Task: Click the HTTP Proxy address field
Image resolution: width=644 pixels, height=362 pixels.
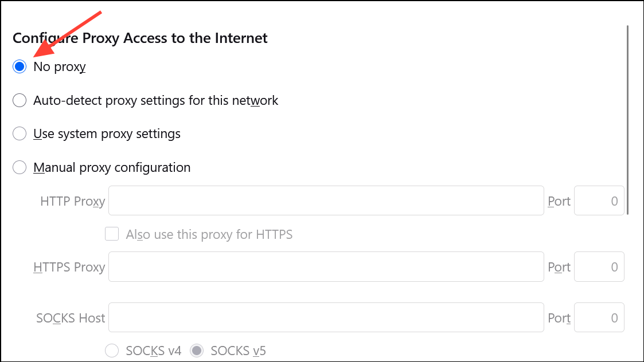Action: tap(326, 200)
